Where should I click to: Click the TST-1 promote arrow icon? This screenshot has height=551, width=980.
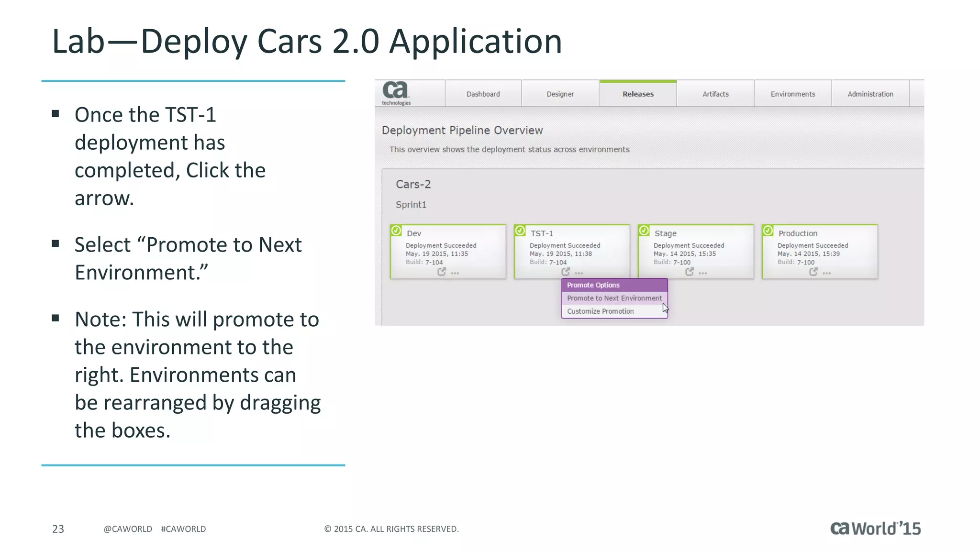pyautogui.click(x=566, y=272)
